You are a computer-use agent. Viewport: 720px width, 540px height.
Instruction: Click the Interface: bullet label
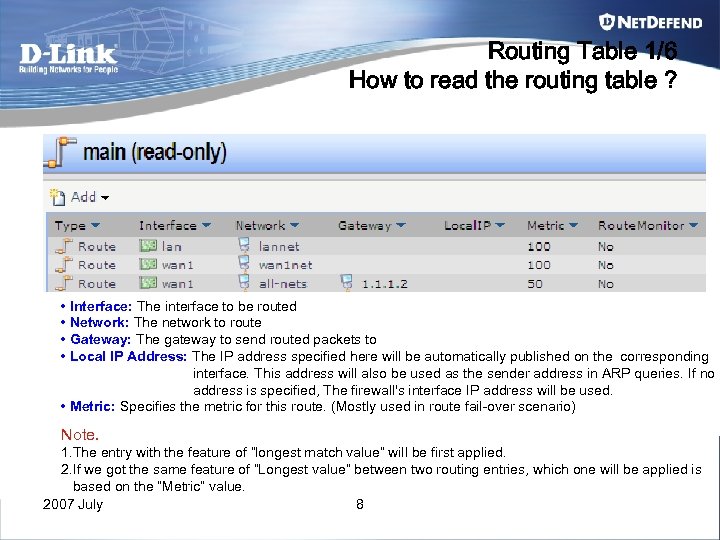tap(101, 306)
